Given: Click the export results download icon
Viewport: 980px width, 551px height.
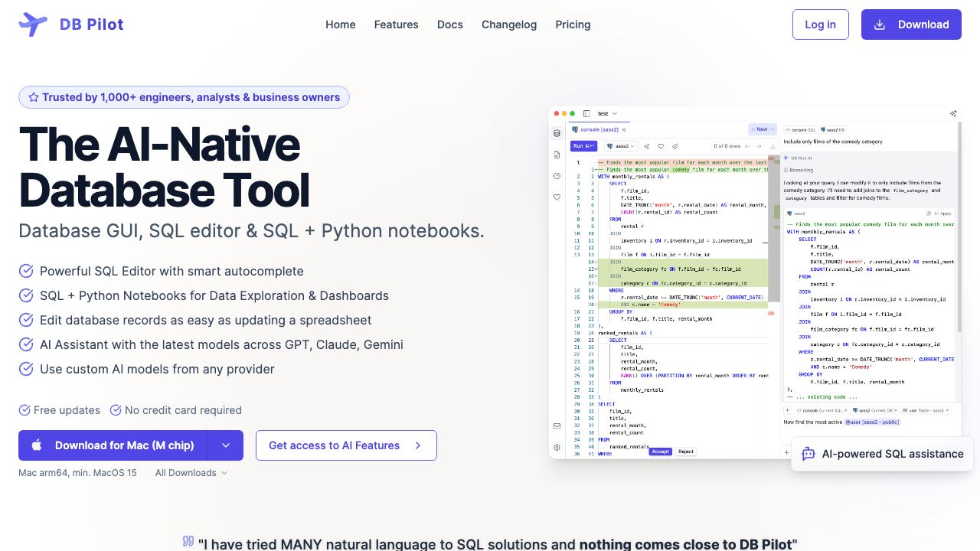Looking at the screenshot, I should [x=773, y=146].
